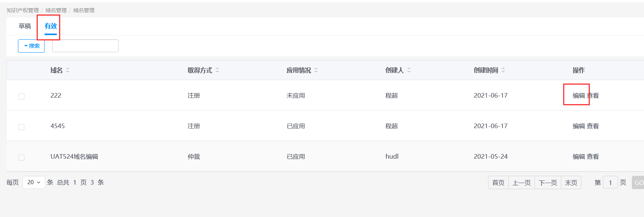Click the 首页 pagination button

click(498, 183)
